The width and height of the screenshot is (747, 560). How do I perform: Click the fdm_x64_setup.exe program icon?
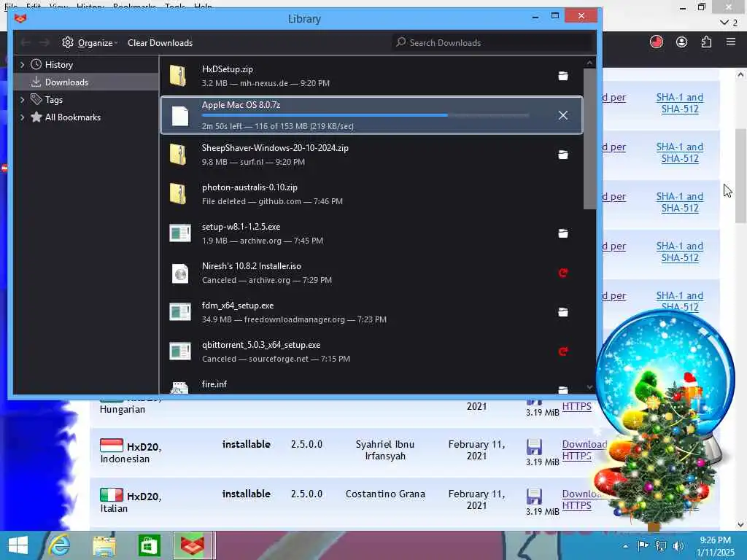[180, 312]
